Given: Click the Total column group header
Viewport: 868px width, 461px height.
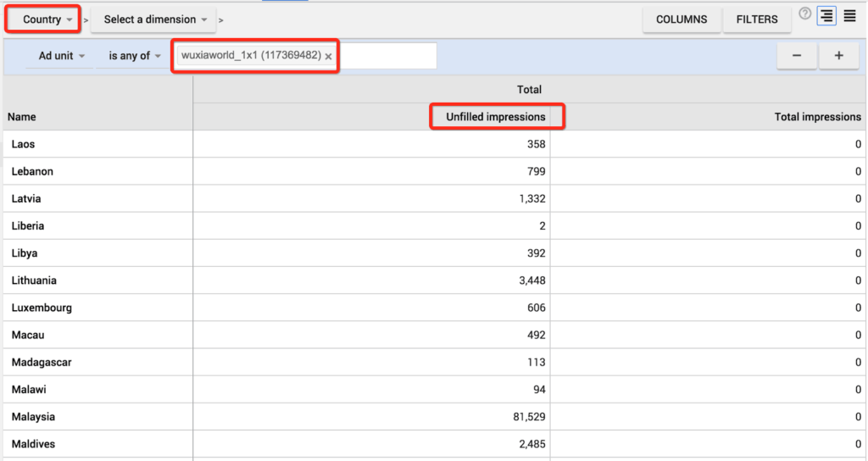Looking at the screenshot, I should point(529,90).
